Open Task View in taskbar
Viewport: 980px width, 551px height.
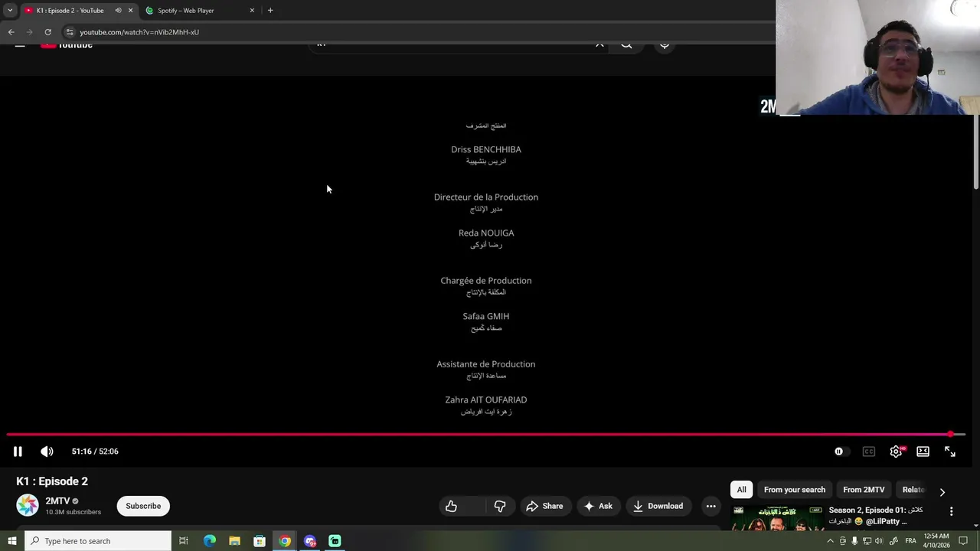pos(184,541)
